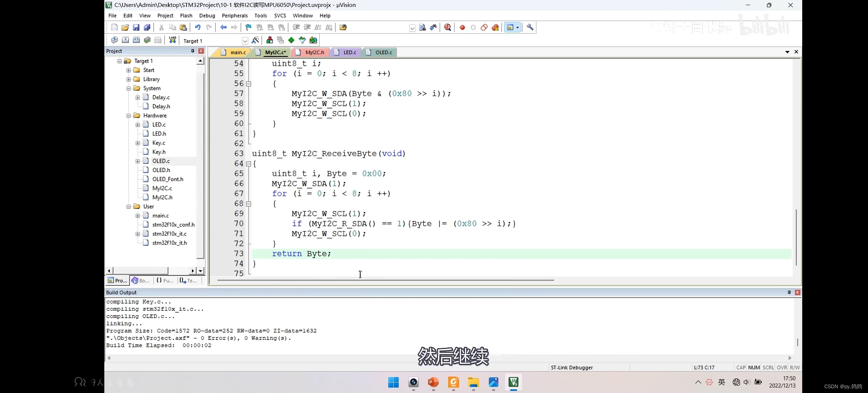The height and width of the screenshot is (393, 868).
Task: Show the Functions panel tab
Action: (x=165, y=281)
